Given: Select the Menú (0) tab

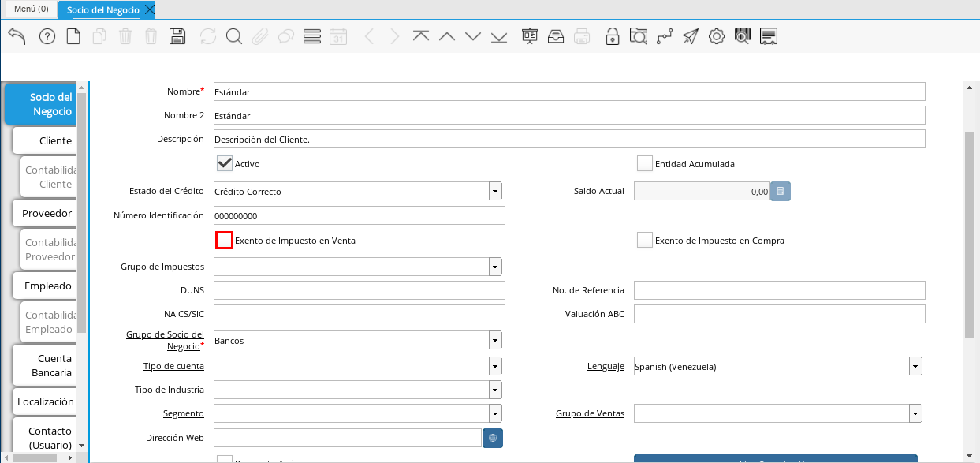Looking at the screenshot, I should click(x=32, y=9).
